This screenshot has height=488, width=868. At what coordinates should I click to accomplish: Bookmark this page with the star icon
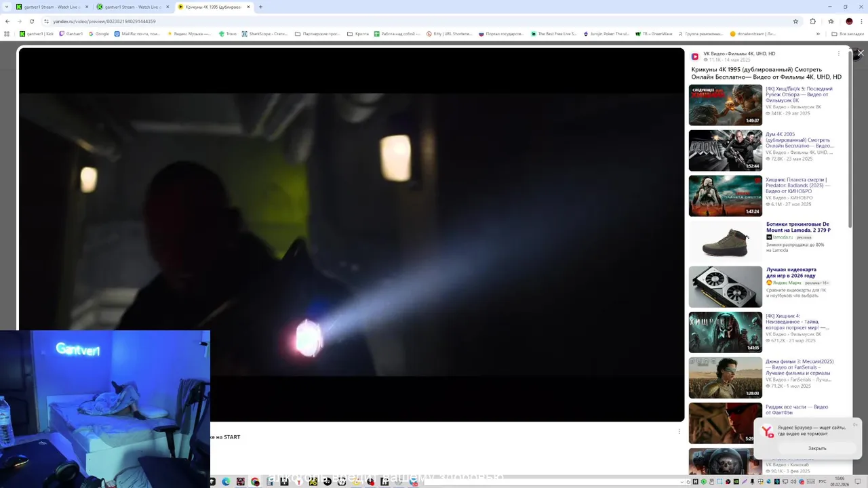(x=795, y=21)
